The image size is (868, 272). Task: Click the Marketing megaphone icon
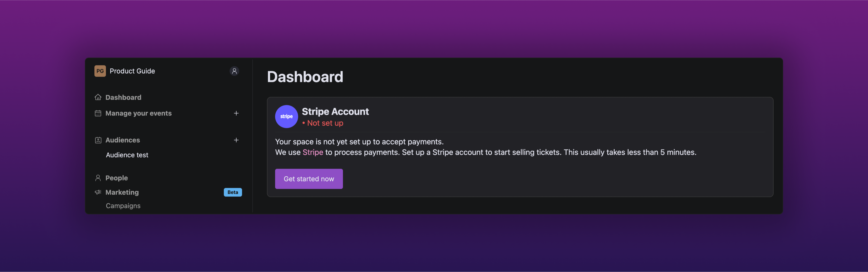[98, 192]
